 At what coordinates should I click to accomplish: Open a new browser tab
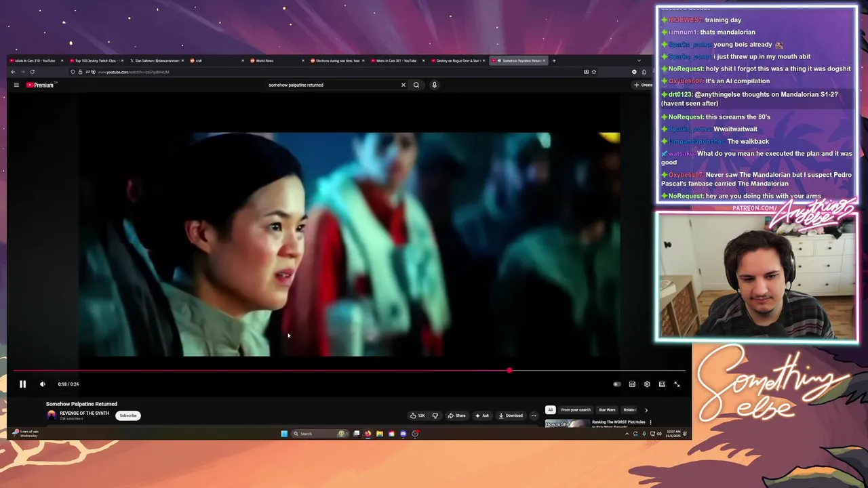click(x=554, y=60)
